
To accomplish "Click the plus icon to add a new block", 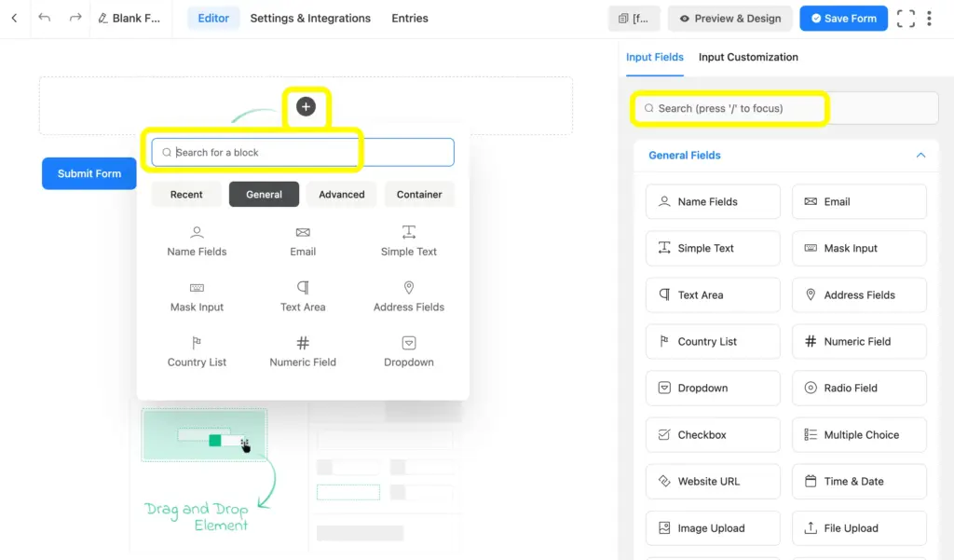I will (x=306, y=106).
